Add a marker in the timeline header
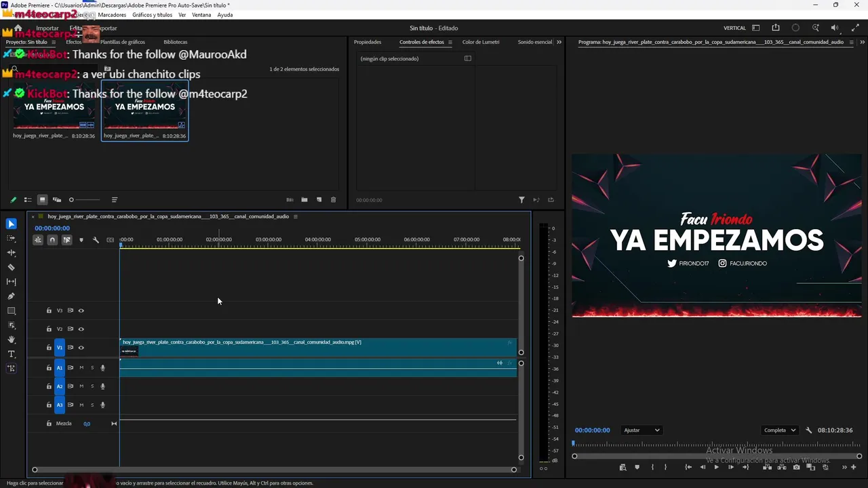Screen dimensions: 868x488 click(81, 240)
